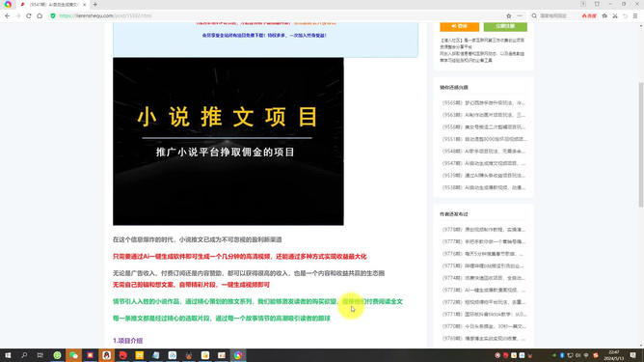
Task: Open author post (9770期) 今日头条
Action: 483,326
